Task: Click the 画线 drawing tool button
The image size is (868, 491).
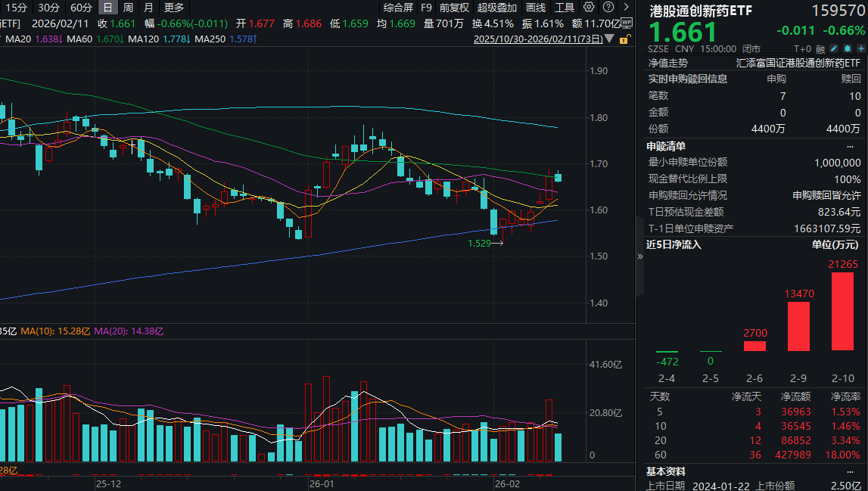Action: pos(535,8)
